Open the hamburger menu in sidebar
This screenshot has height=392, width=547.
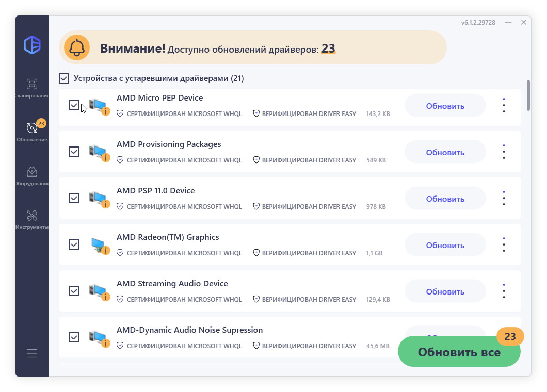pos(32,353)
